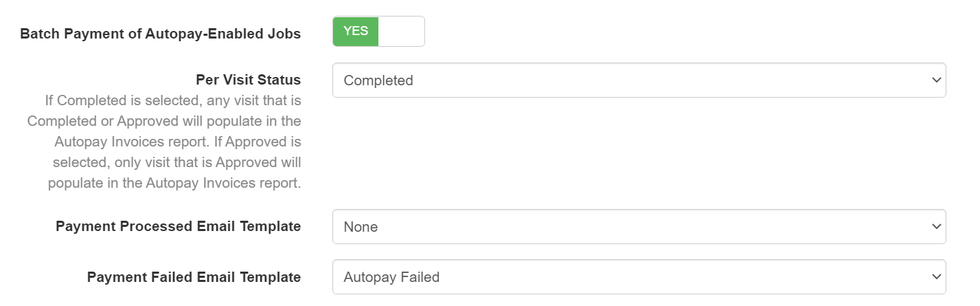Click chevron arrow on Payment Failed Email select
The width and height of the screenshot is (980, 306).
click(935, 277)
